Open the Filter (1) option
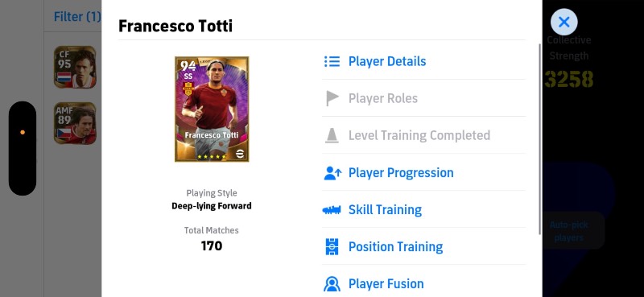This screenshot has height=297, width=644. coord(77,16)
